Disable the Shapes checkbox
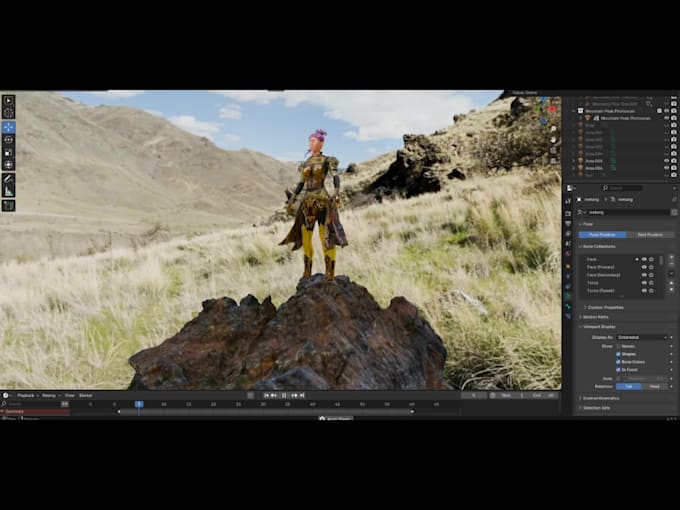Screen dimensions: 680x510 (x=618, y=354)
